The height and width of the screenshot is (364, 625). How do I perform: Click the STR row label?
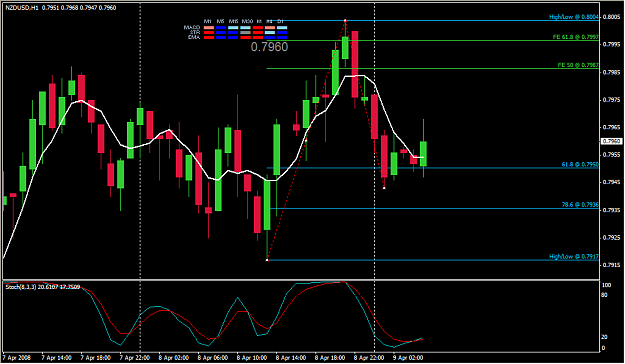pyautogui.click(x=195, y=32)
